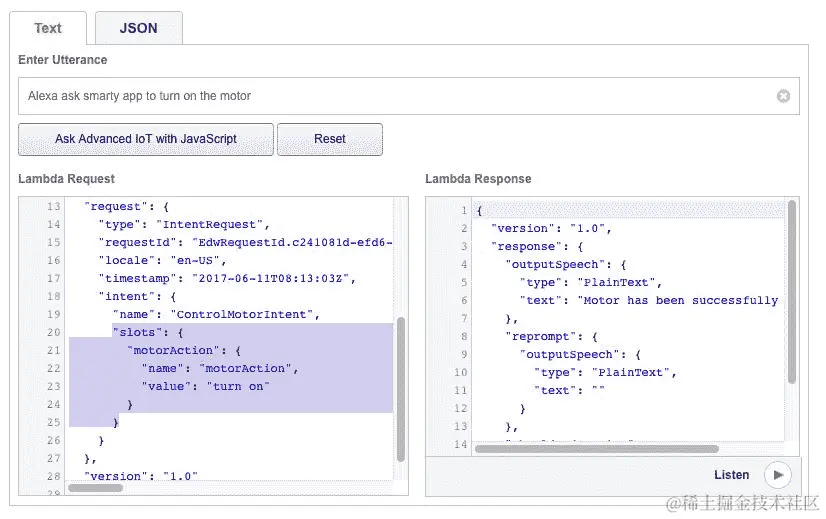Open the JSON tab
The image size is (826, 519).
pos(139,28)
